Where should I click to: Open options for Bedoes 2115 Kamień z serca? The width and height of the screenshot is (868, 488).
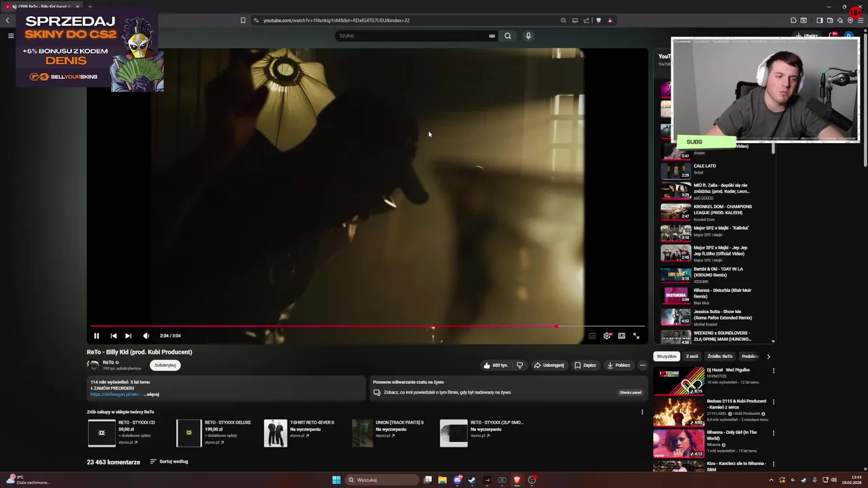click(x=773, y=402)
